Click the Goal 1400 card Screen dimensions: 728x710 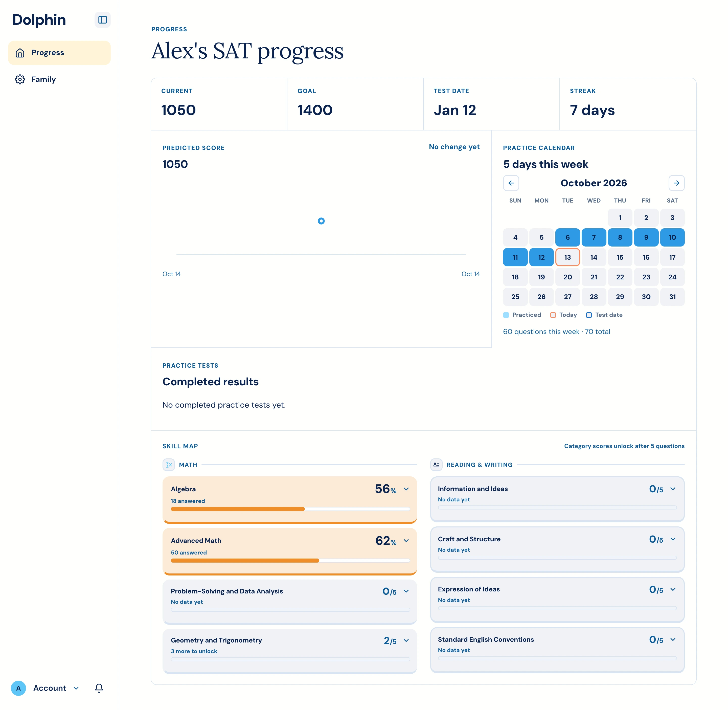(x=355, y=104)
